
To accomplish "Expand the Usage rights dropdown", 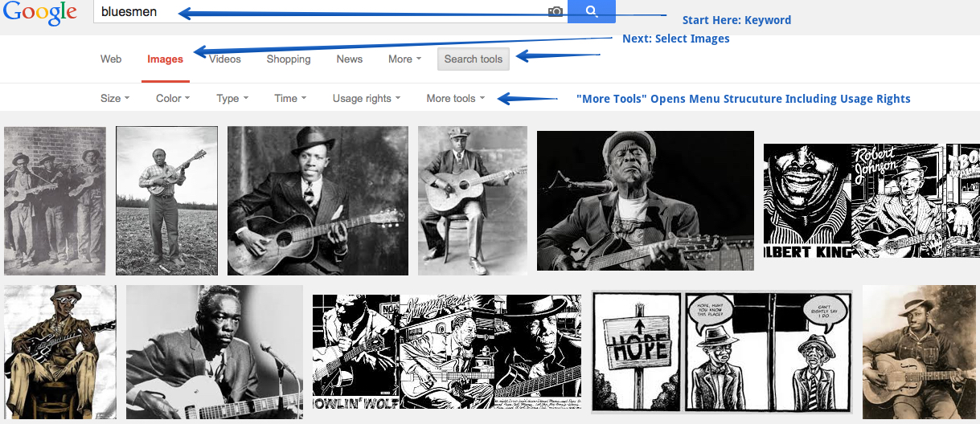I will tap(367, 98).
